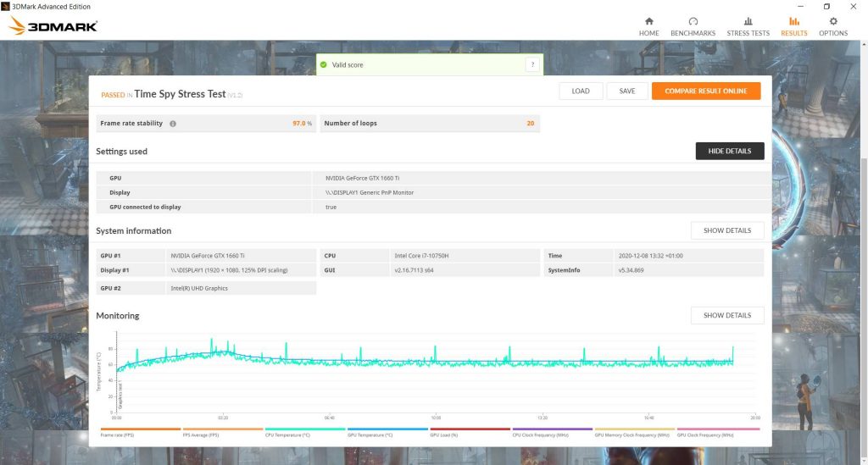Image resolution: width=868 pixels, height=465 pixels.
Task: Select the Time Spy Stress Test title
Action: [x=180, y=94]
